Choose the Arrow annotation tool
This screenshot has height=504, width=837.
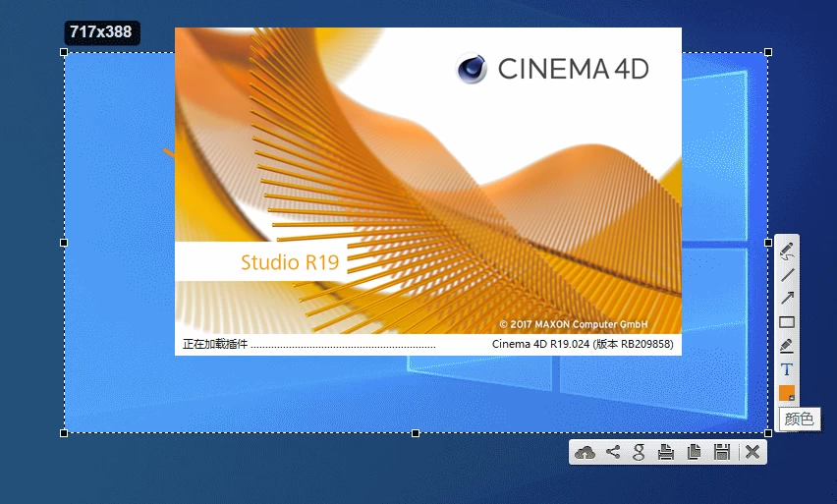[787, 299]
